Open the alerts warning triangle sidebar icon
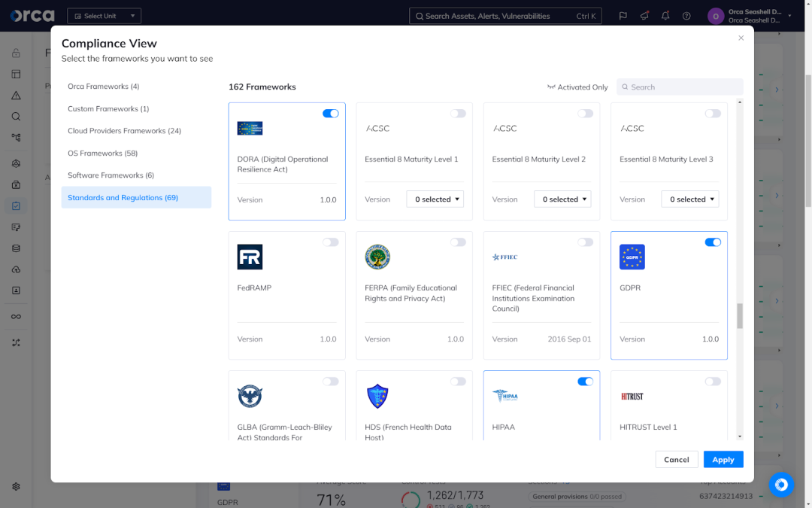The image size is (812, 508). click(x=16, y=96)
